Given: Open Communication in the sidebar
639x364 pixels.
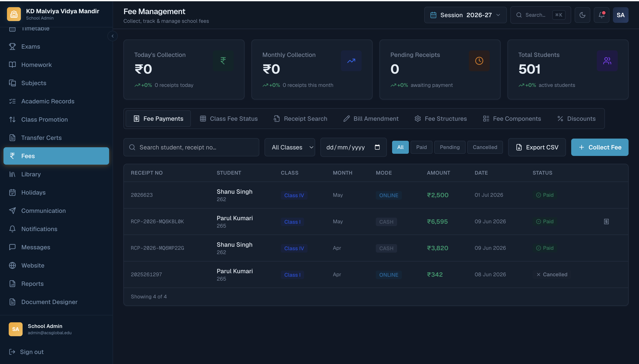Looking at the screenshot, I should 56,211.
